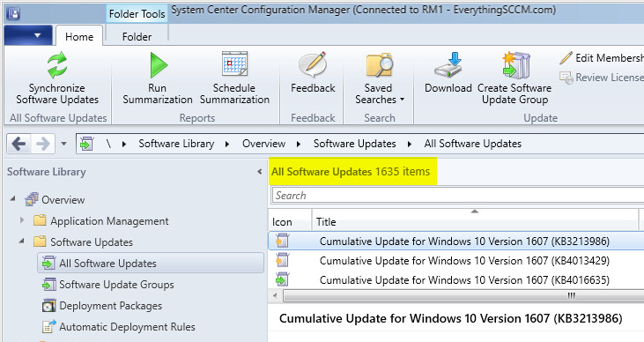Click All Software Updates 1635 items heading
The height and width of the screenshot is (342, 644).
[351, 171]
